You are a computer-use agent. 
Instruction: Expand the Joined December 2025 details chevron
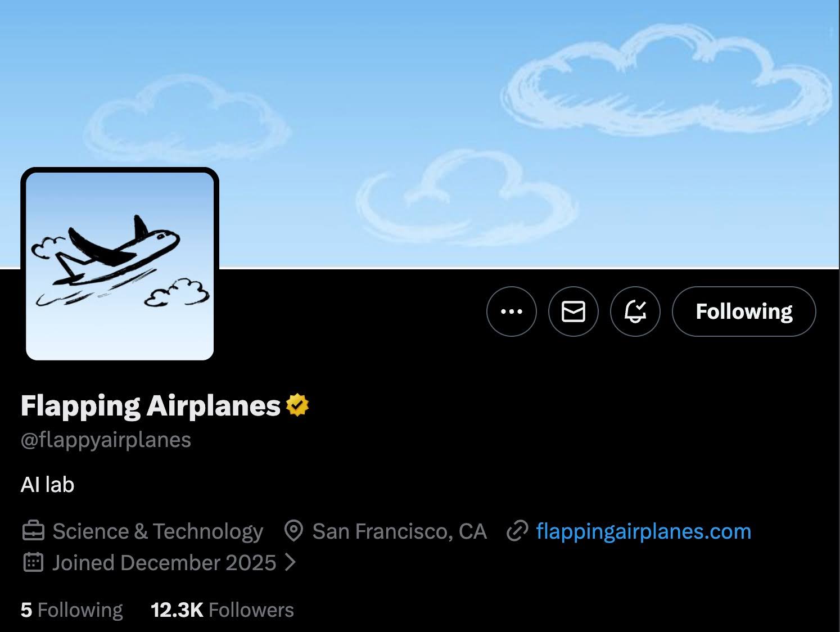pos(292,562)
